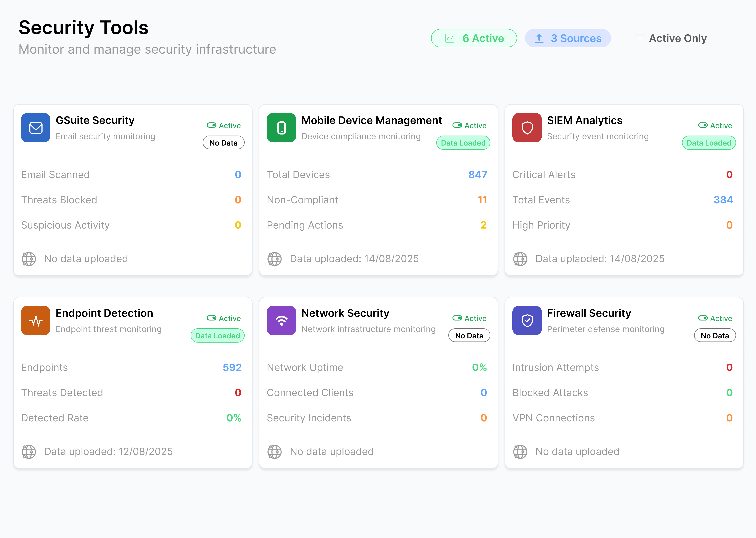The width and height of the screenshot is (756, 538).
Task: Click globe icon in Firewall Security footer
Action: pyautogui.click(x=520, y=451)
